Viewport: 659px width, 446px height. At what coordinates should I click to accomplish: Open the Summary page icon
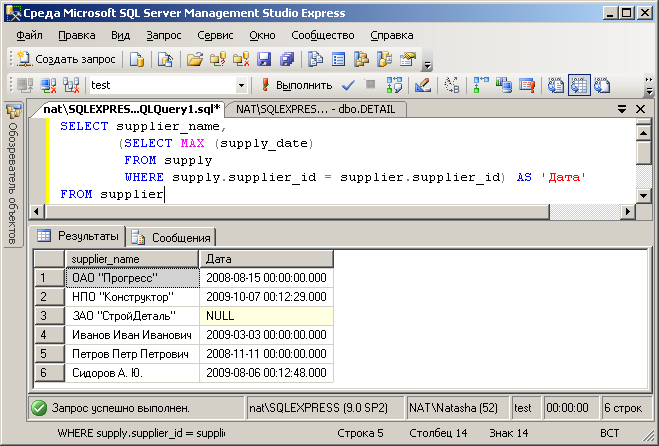click(x=338, y=59)
